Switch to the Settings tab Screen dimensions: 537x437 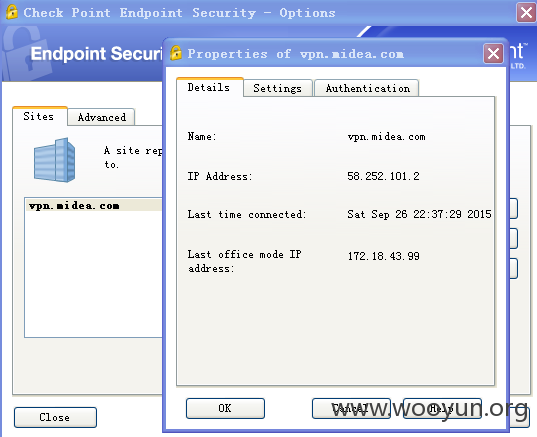pyautogui.click(x=278, y=88)
